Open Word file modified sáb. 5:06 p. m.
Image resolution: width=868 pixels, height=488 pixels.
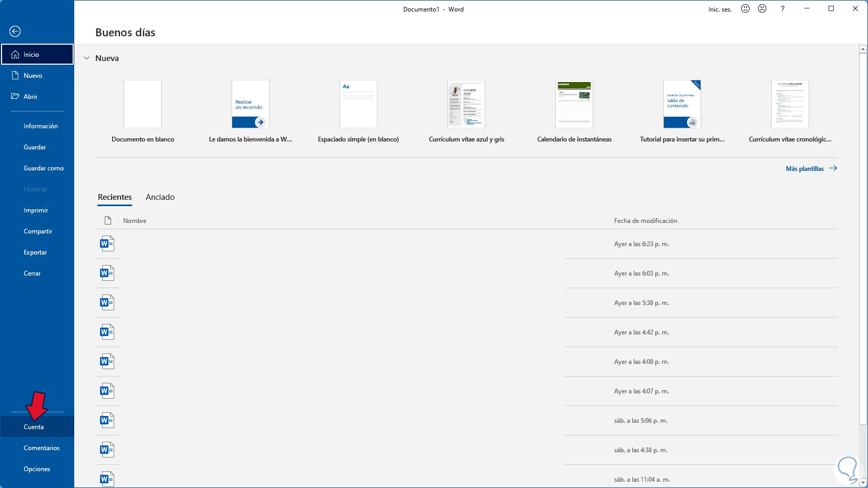pyautogui.click(x=466, y=421)
